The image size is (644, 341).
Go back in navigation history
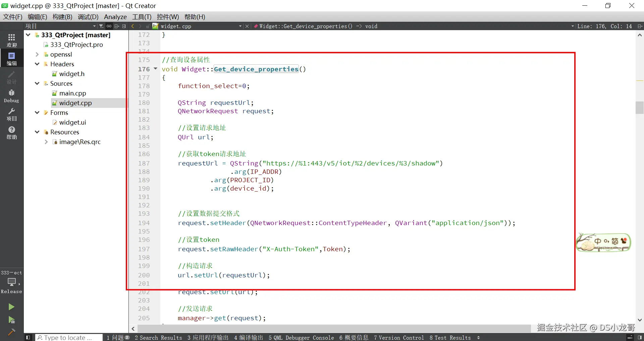133,26
